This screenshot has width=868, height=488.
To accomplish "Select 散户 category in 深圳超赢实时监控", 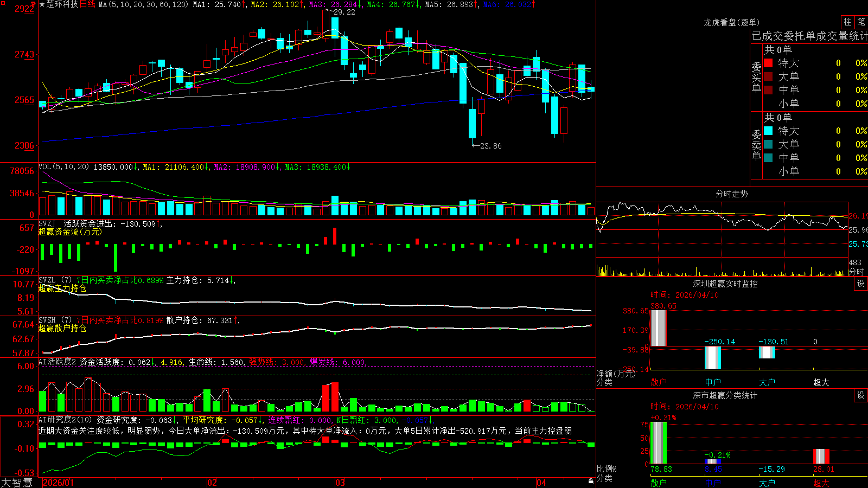I will pyautogui.click(x=659, y=382).
